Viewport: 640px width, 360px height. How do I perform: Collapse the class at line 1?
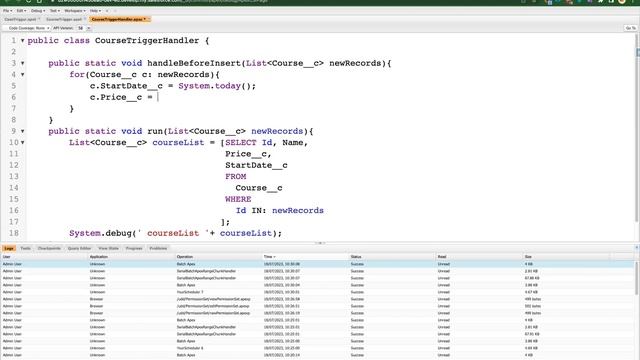(22, 41)
